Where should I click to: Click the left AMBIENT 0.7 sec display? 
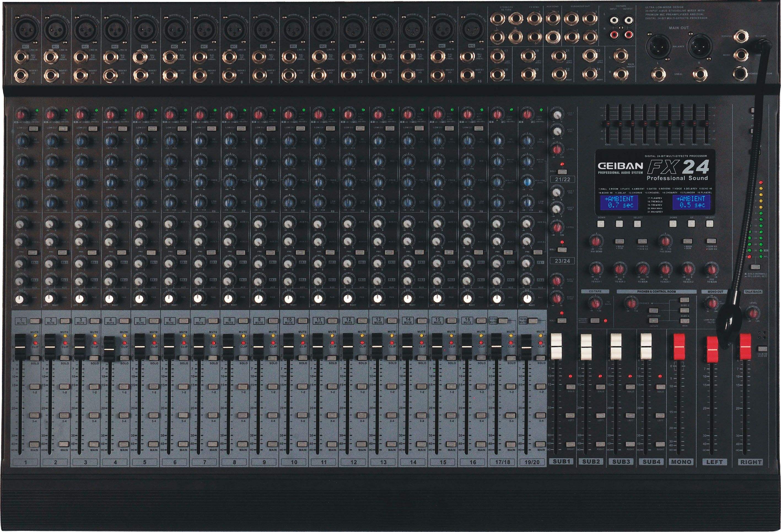click(x=619, y=202)
